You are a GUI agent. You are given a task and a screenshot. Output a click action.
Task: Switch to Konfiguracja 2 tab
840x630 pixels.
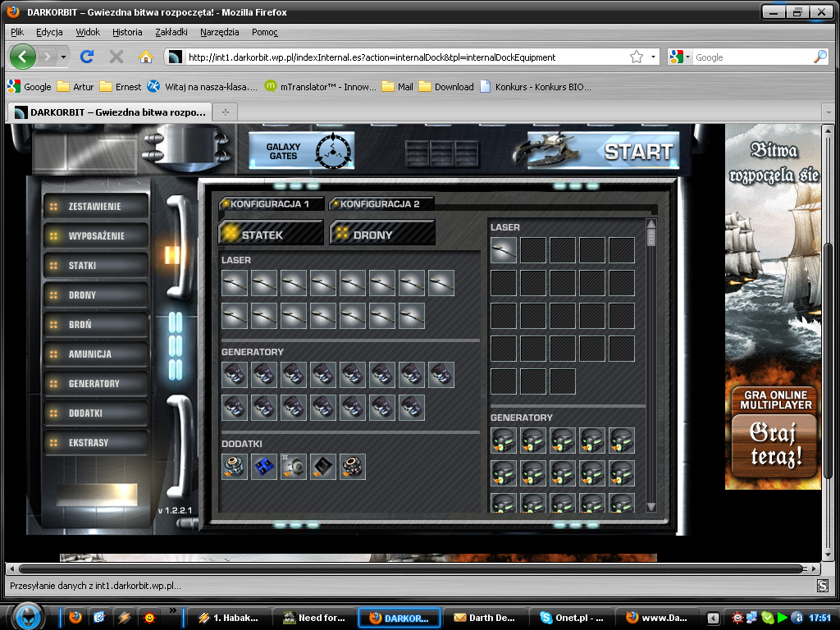(381, 204)
